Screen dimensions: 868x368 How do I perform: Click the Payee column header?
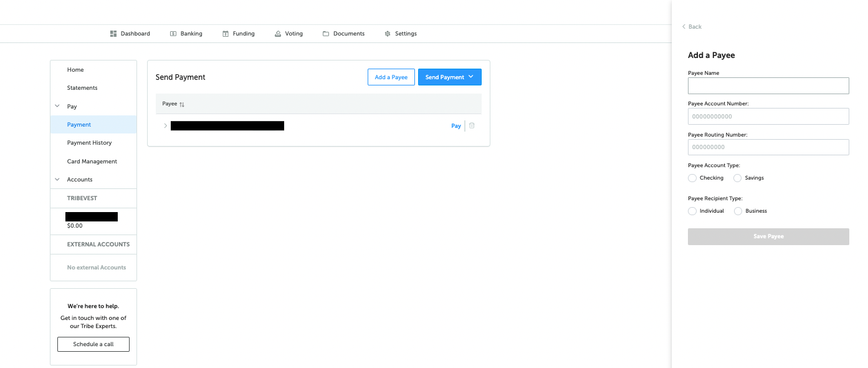coord(169,104)
